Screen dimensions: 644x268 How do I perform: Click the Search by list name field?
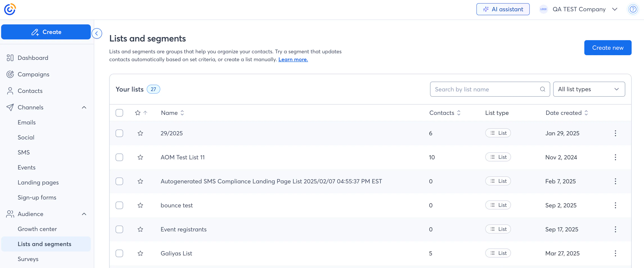tap(485, 89)
